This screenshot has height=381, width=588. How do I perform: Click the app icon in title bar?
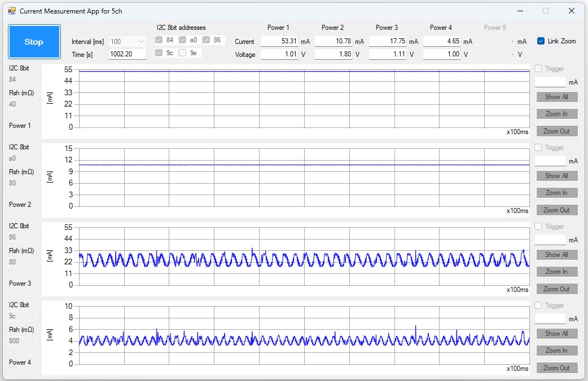point(12,11)
